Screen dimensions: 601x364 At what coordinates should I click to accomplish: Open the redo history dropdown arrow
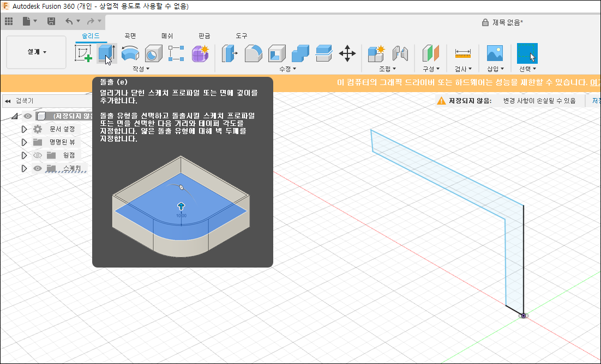(99, 21)
